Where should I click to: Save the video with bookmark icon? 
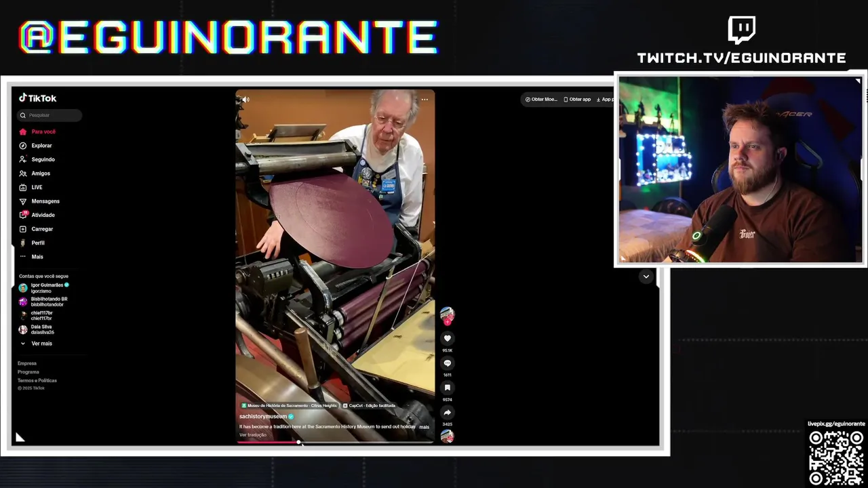click(448, 388)
